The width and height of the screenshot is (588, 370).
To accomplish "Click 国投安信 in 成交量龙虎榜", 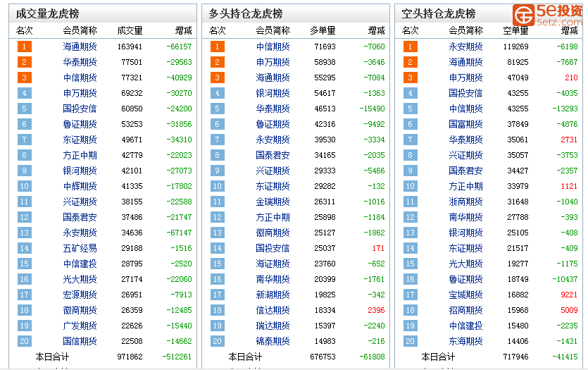I will tap(80, 109).
